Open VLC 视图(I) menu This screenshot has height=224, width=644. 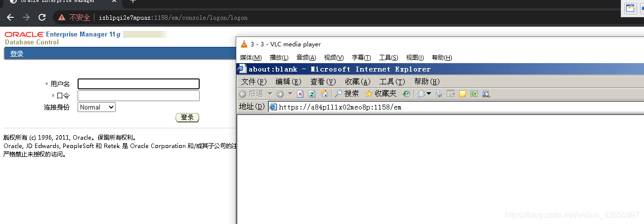click(415, 58)
